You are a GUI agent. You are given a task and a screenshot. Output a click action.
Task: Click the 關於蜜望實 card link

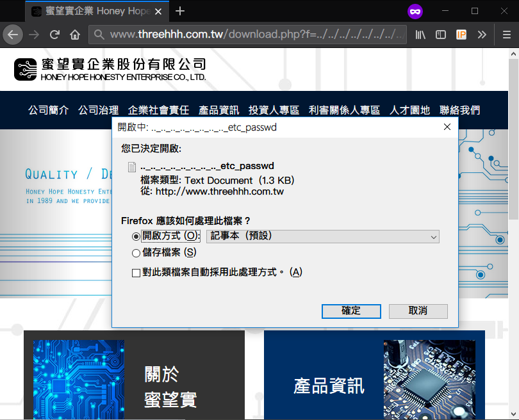tap(134, 375)
